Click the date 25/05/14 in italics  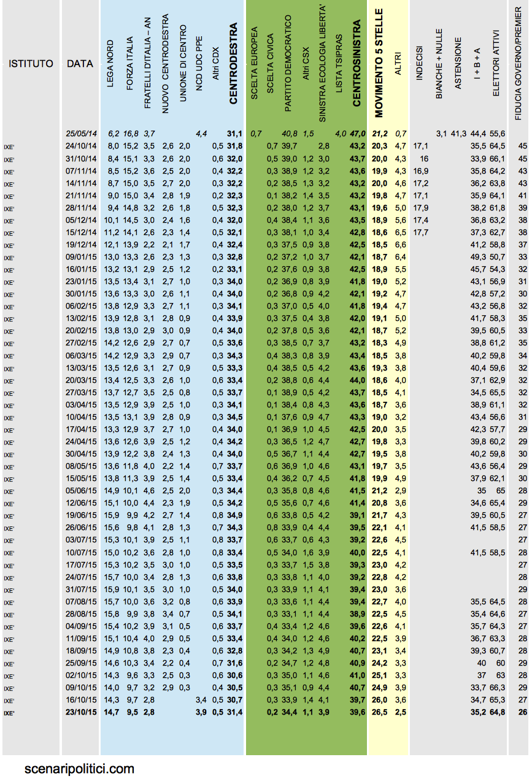(x=81, y=133)
